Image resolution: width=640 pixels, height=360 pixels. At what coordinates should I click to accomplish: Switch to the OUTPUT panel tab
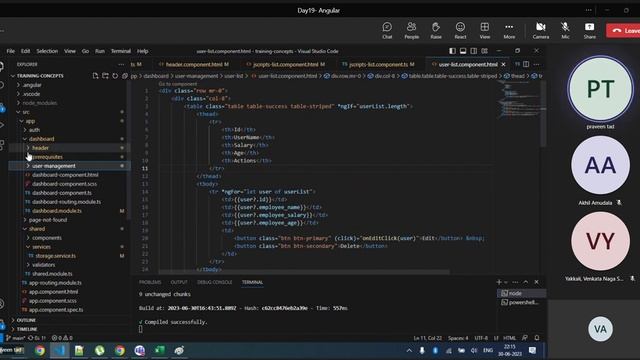click(x=179, y=282)
